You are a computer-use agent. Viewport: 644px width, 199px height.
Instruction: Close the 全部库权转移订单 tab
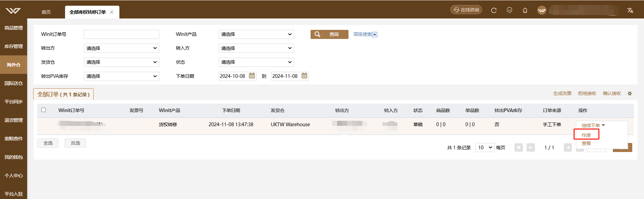coord(112,12)
